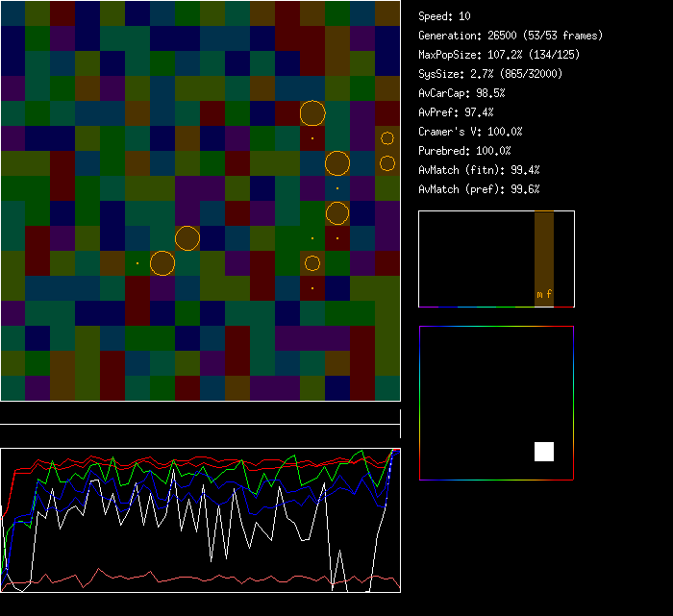The height and width of the screenshot is (616, 673).
Task: Click the orange 'm' label in histogram
Action: pos(539,294)
